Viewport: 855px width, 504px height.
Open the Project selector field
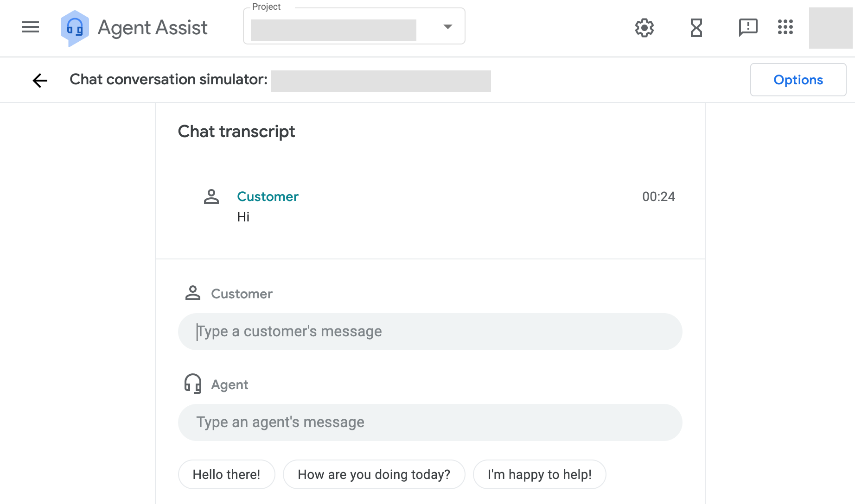[x=334, y=30]
